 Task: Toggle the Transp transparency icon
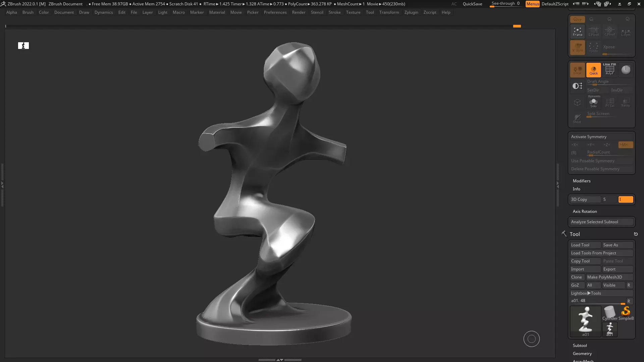[626, 102]
